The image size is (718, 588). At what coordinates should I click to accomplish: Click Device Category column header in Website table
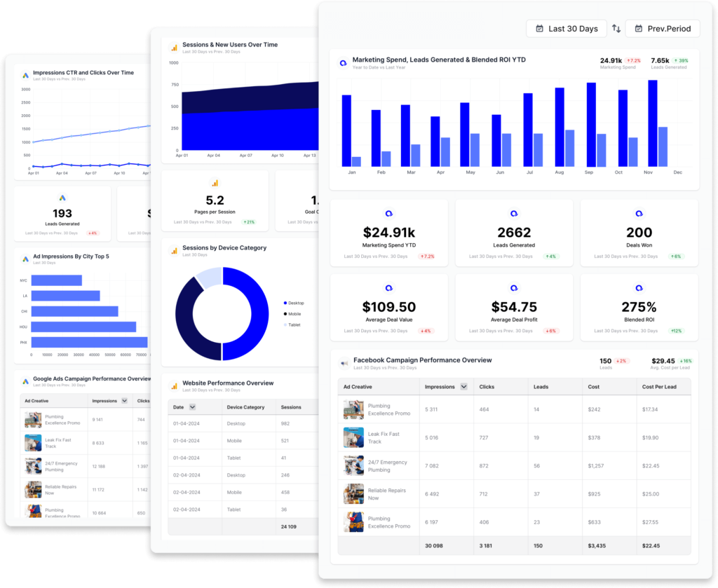point(245,407)
